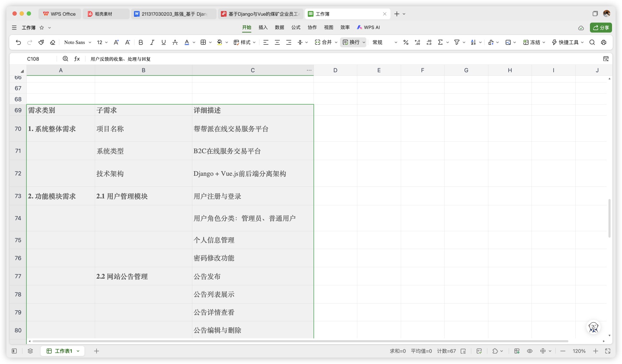Expand the 工作表1 sheet tab menu arrow
Screen dimensions: 622x364
click(78, 351)
